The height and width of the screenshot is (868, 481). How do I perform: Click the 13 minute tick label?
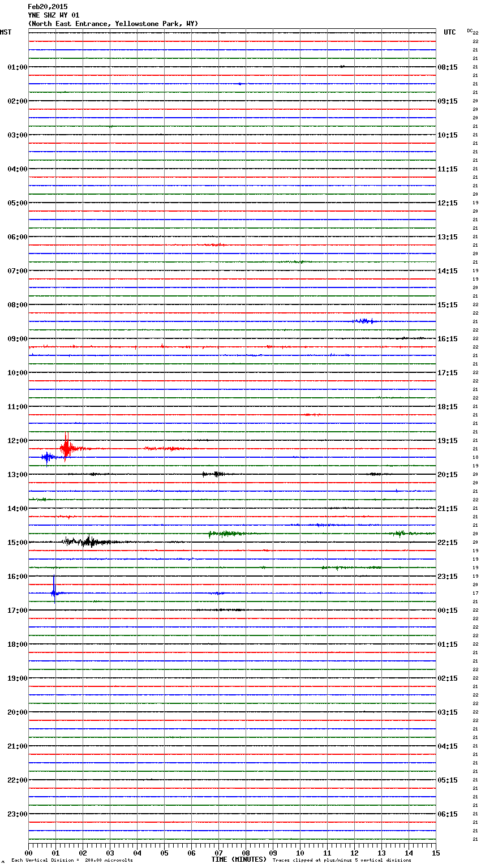click(x=381, y=853)
